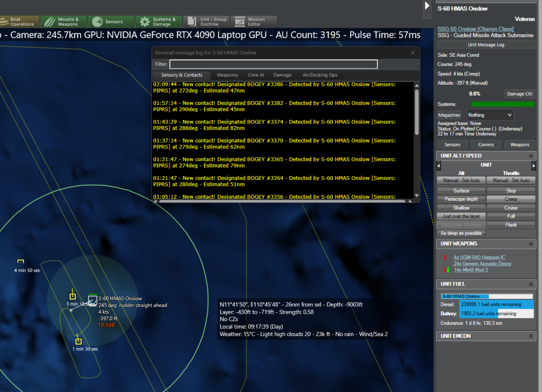Image resolution: width=542 pixels, height=392 pixels.
Task: Click the message log scroll-down arrow
Action: (416, 195)
